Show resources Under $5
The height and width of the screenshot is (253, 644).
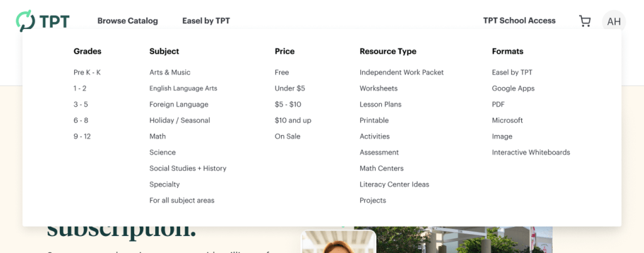point(290,88)
